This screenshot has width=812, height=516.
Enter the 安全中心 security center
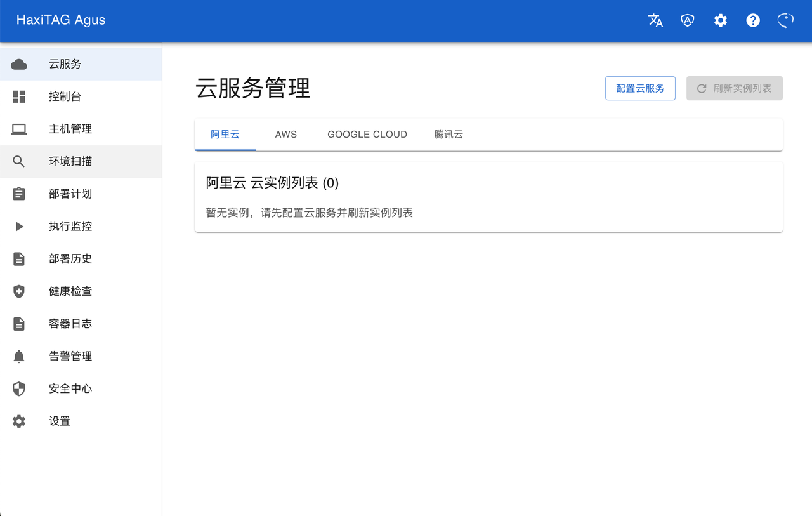point(70,388)
